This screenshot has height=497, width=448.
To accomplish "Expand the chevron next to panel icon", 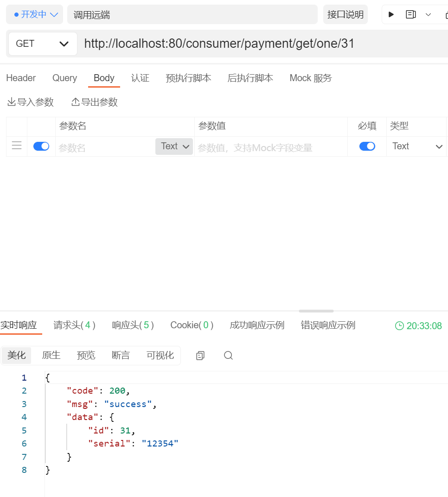I will (x=428, y=14).
